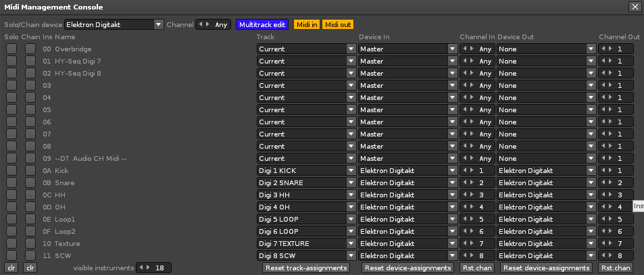This screenshot has width=644, height=275.
Task: Toggle the Midi in button
Action: [x=307, y=24]
